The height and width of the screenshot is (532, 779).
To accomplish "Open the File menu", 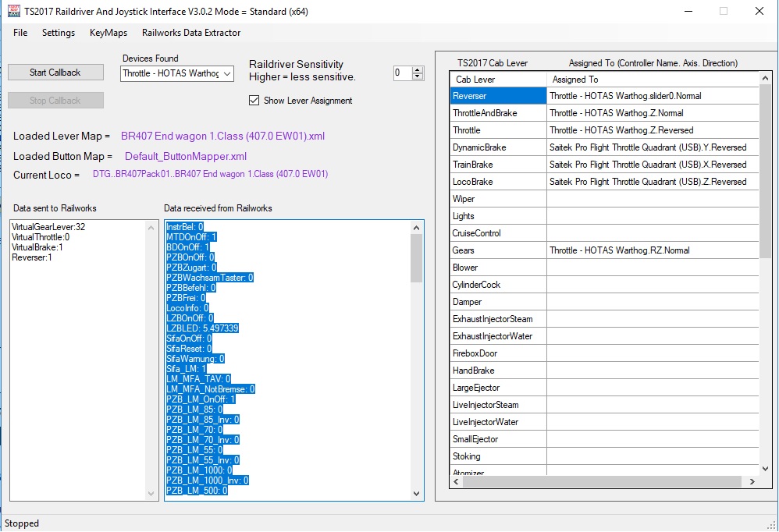I will pos(20,33).
